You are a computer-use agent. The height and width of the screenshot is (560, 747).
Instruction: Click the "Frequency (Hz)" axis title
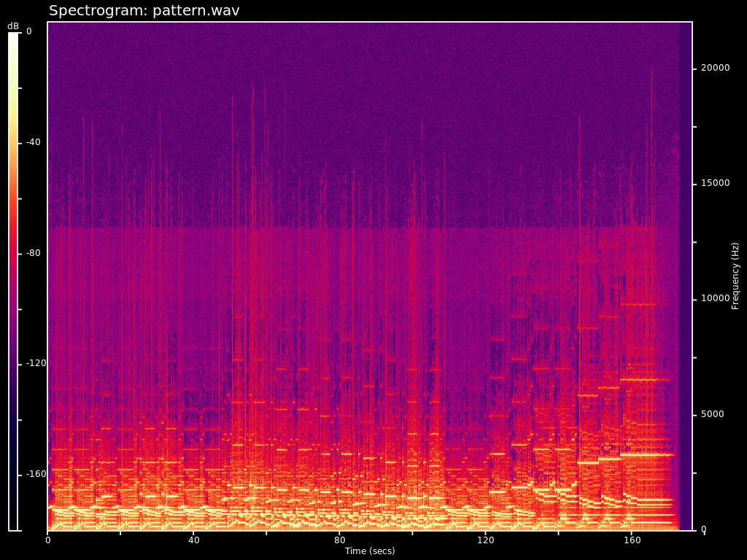pos(735,276)
